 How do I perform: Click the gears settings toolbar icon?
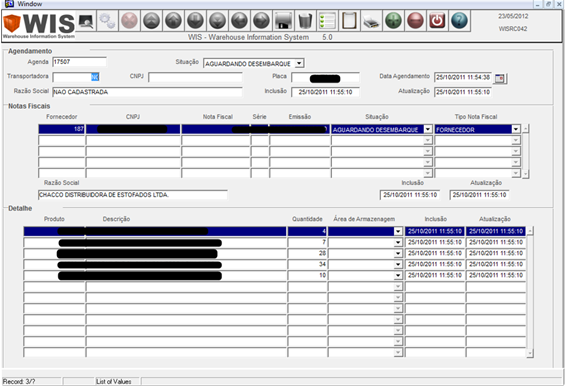point(107,21)
